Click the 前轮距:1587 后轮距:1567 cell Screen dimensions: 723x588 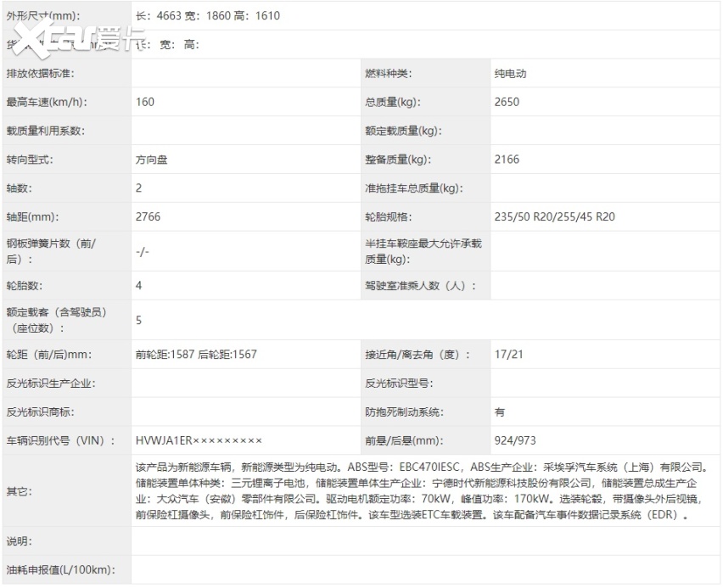click(x=196, y=355)
